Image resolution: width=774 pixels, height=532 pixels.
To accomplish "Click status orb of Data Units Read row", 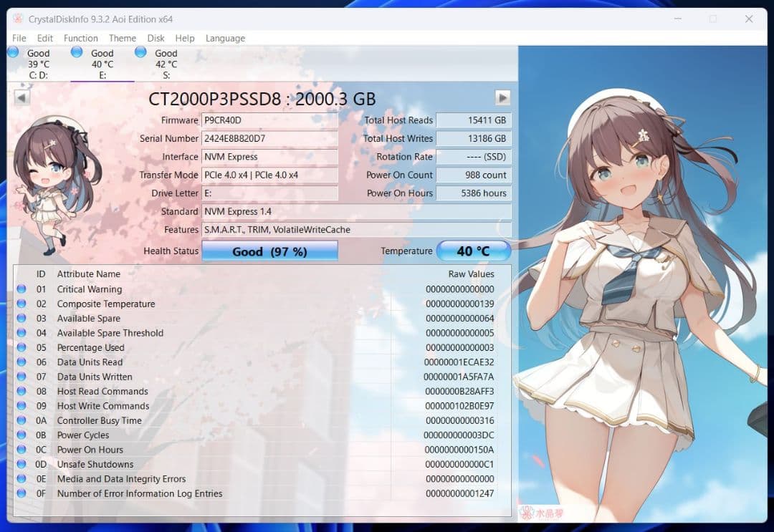I will (21, 362).
